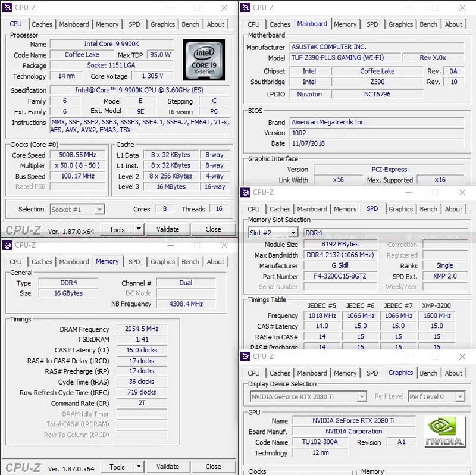
Task: Open the Mainboard tab in the SPD window
Action: pyautogui.click(x=312, y=209)
